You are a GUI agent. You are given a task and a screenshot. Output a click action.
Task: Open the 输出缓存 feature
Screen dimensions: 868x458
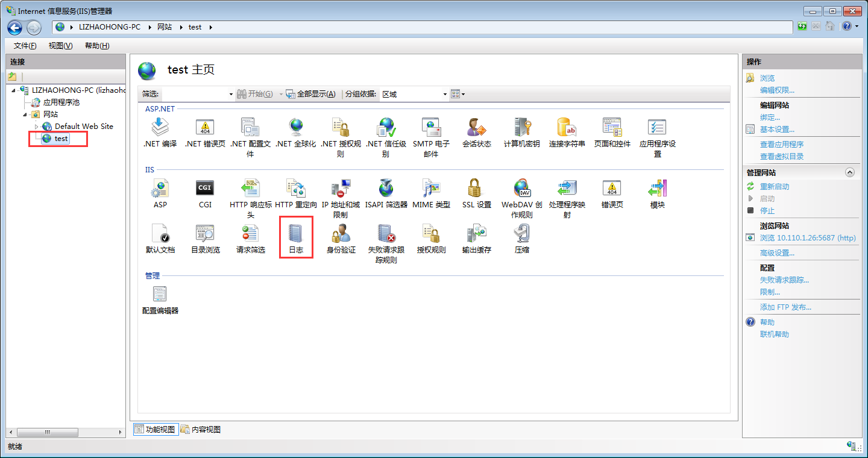477,239
